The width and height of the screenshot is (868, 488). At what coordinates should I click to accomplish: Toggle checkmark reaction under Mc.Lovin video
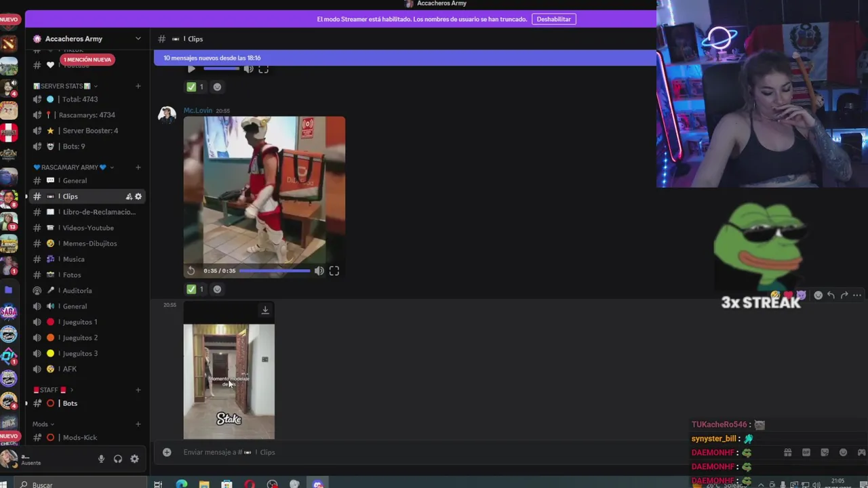tap(196, 289)
